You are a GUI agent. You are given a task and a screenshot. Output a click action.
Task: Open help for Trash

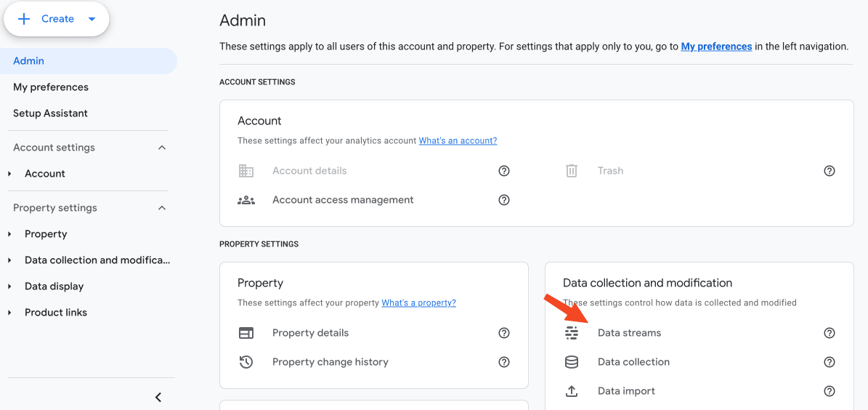point(830,171)
